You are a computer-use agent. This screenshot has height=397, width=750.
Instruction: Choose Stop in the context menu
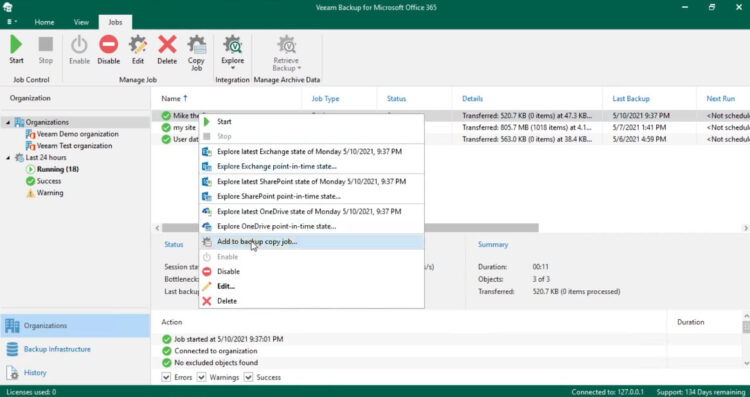[311, 136]
